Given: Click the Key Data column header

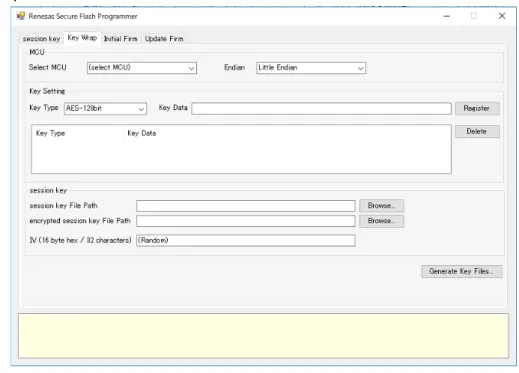Looking at the screenshot, I should point(142,133).
